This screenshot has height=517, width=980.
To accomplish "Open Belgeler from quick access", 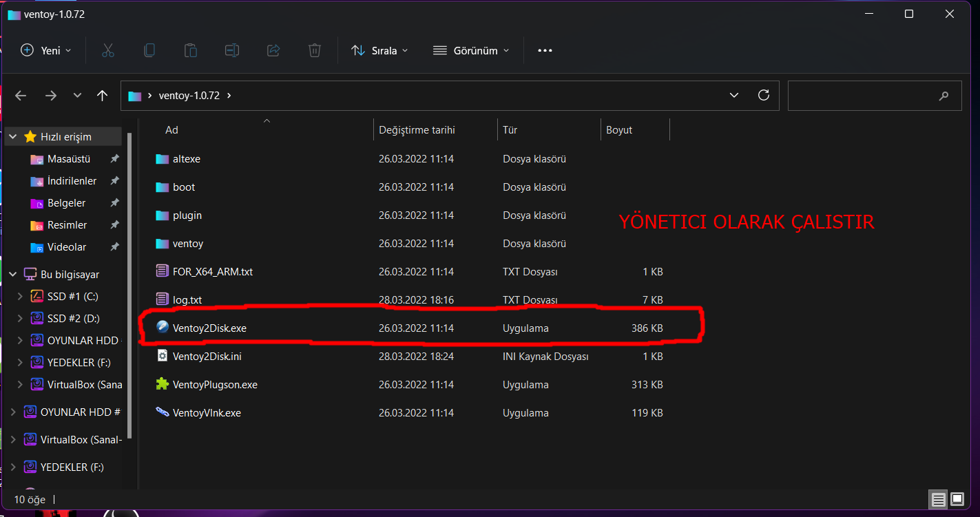I will 66,203.
